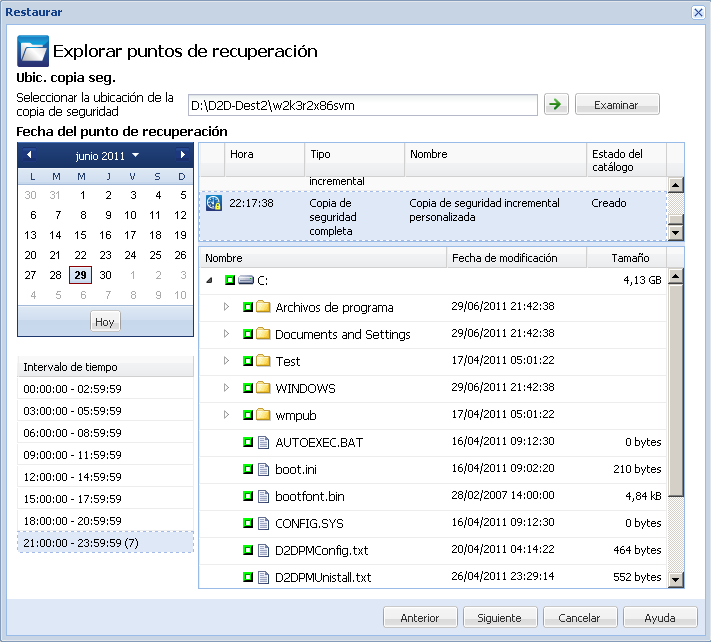The height and width of the screenshot is (642, 711).
Task: Toggle checkbox for CONFIG.SYS file
Action: (x=247, y=523)
